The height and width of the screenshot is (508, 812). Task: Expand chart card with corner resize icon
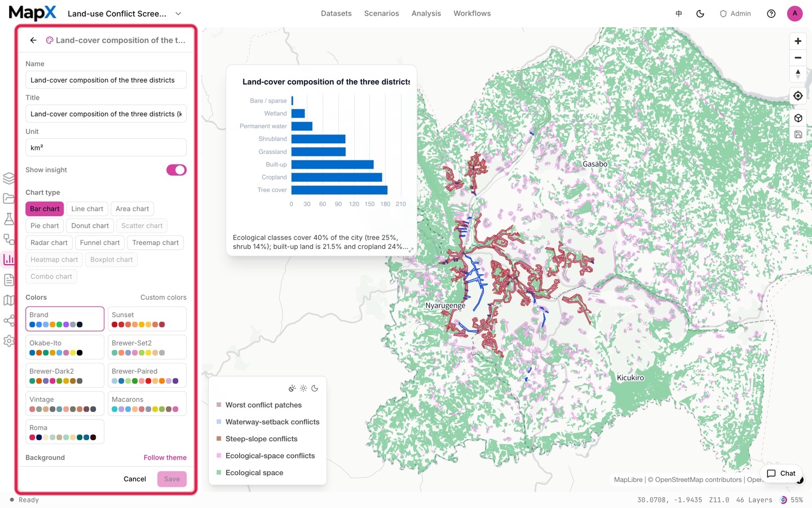(411, 249)
